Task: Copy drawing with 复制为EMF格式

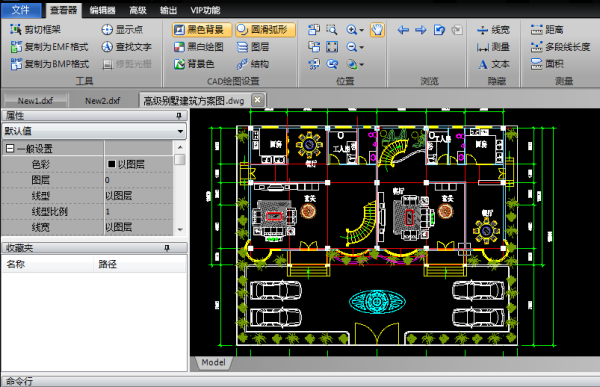Action: pos(49,47)
